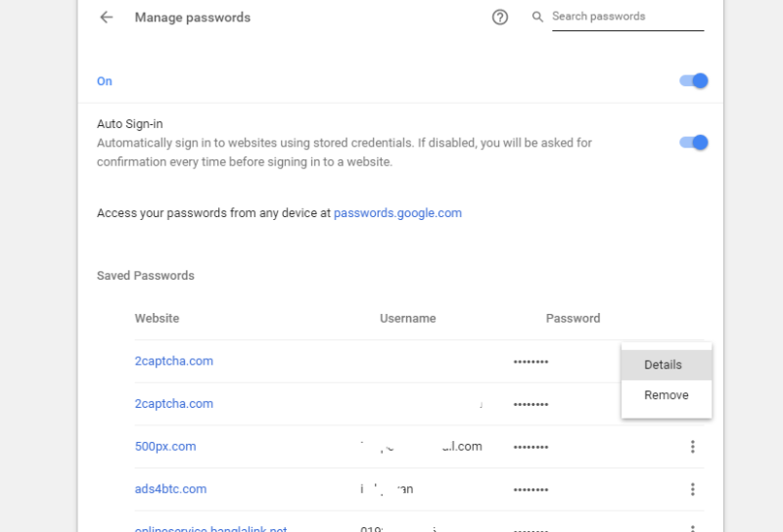Screen dimensions: 783x532
Task: Open the passwords.google.com link
Action: (x=397, y=213)
